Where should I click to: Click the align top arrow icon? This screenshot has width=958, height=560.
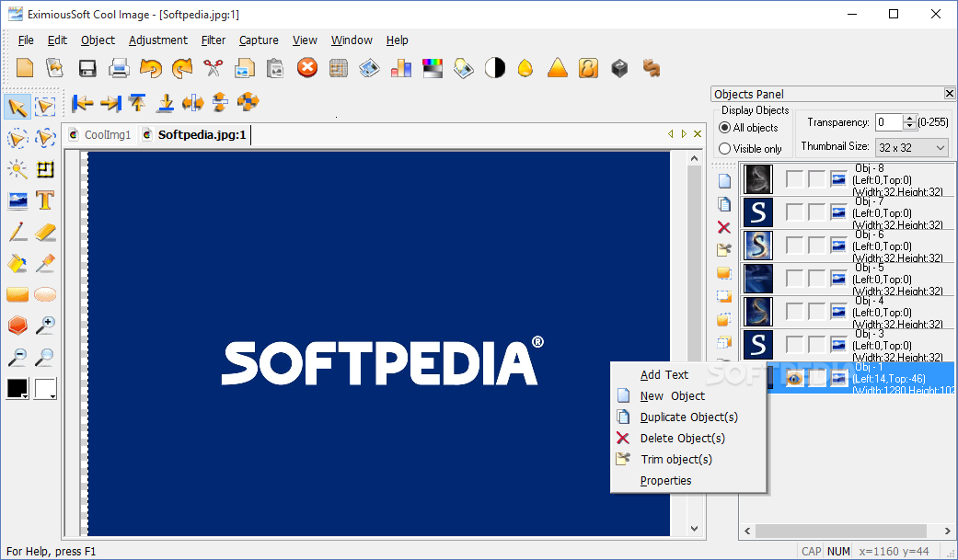click(x=137, y=103)
